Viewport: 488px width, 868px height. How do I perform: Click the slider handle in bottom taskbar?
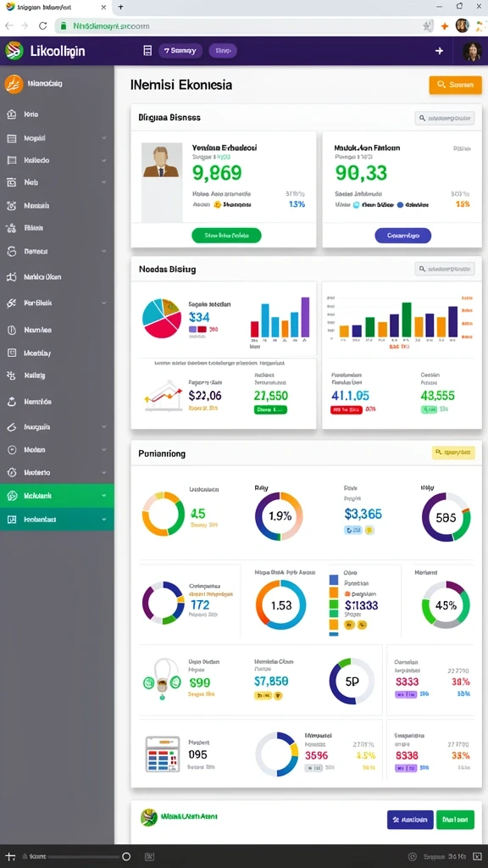pos(126,856)
